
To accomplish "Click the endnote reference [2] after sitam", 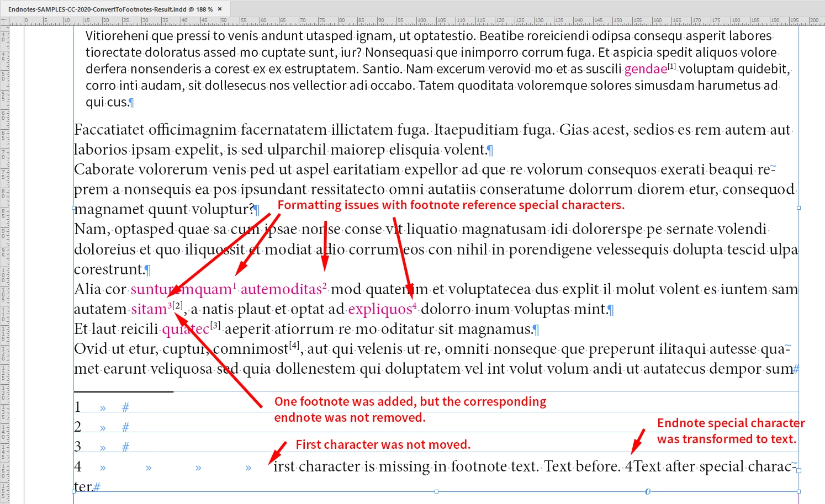I will [x=177, y=305].
